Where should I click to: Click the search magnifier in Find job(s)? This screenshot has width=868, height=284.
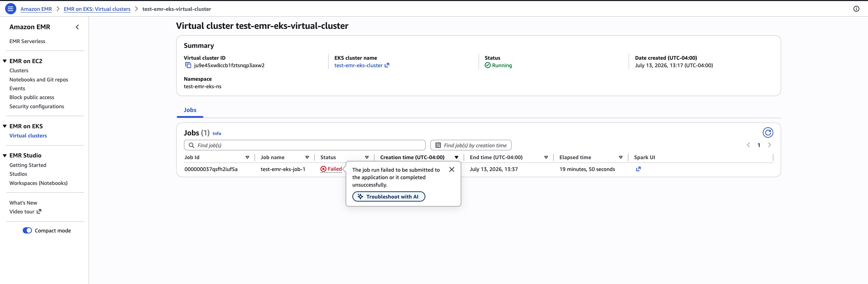(191, 145)
